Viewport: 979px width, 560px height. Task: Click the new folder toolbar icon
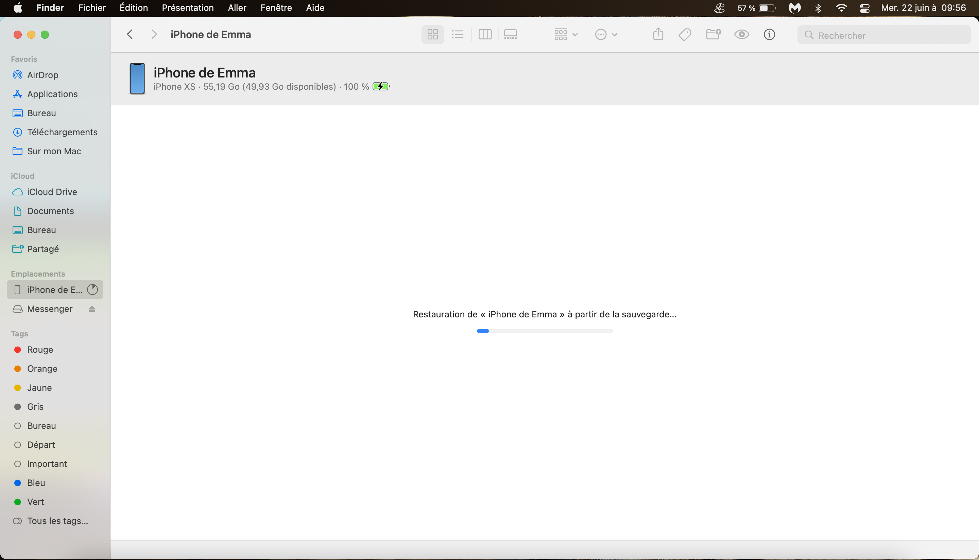[x=713, y=35]
